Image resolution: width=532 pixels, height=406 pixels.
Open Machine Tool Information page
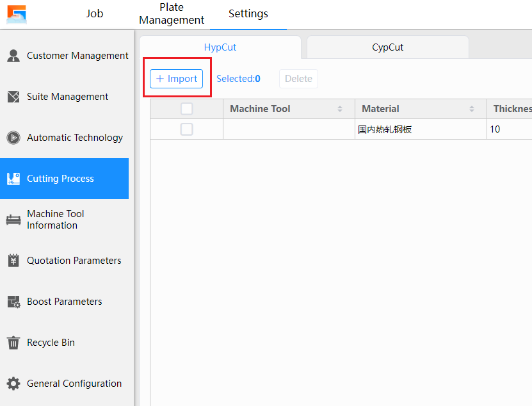(65, 220)
